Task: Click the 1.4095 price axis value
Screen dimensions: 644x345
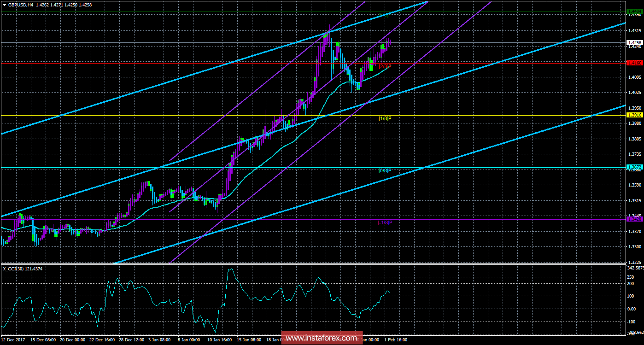Action: [x=635, y=77]
